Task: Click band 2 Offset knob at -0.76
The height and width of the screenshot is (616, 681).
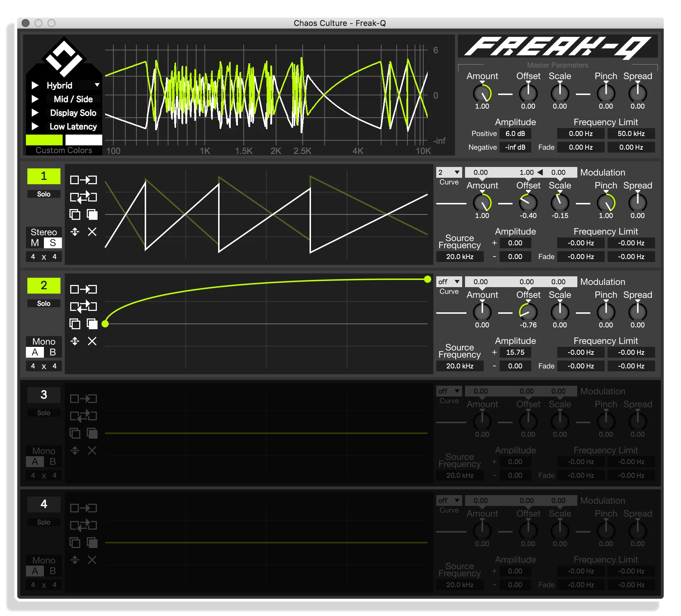Action: (528, 312)
